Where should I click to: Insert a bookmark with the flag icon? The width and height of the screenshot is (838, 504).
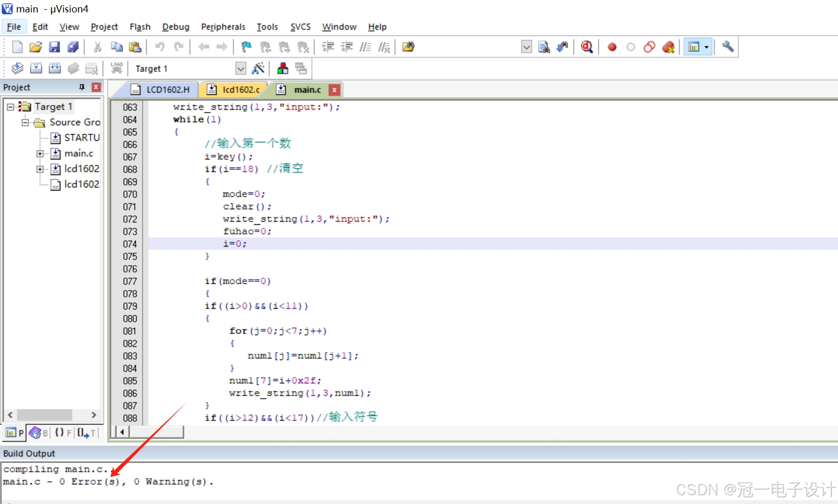(x=247, y=47)
